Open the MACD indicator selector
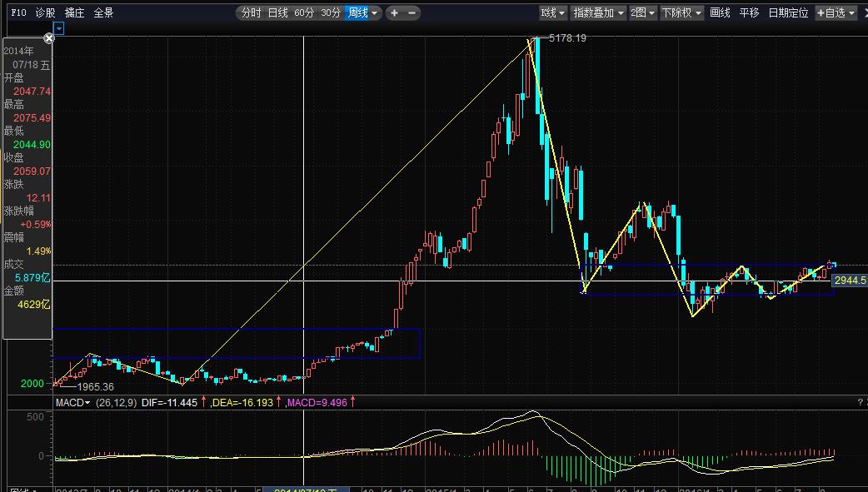This screenshot has height=492, width=868. (72, 402)
